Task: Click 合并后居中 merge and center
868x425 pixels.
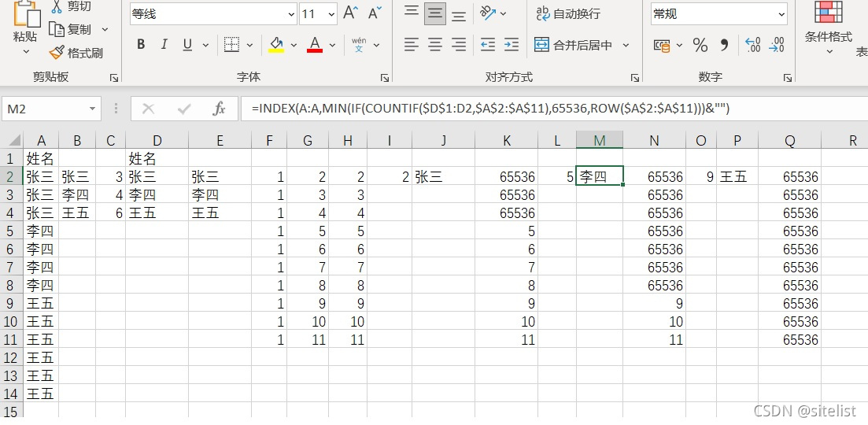Action: 573,45
